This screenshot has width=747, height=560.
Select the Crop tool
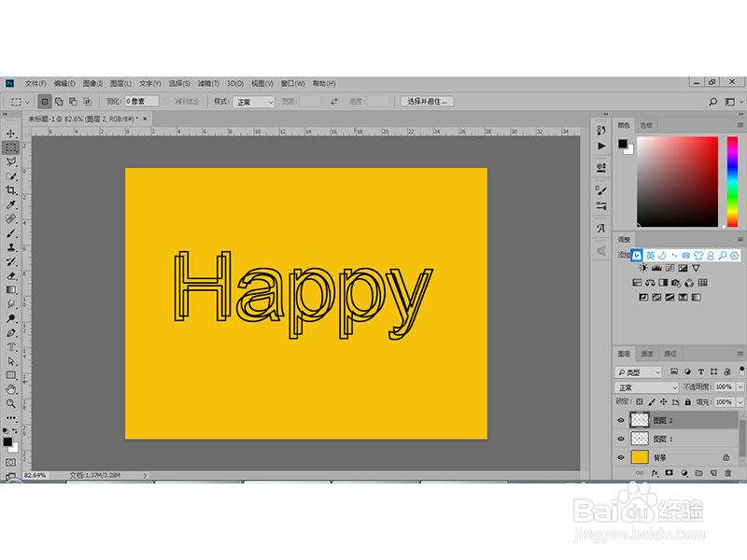pyautogui.click(x=10, y=190)
